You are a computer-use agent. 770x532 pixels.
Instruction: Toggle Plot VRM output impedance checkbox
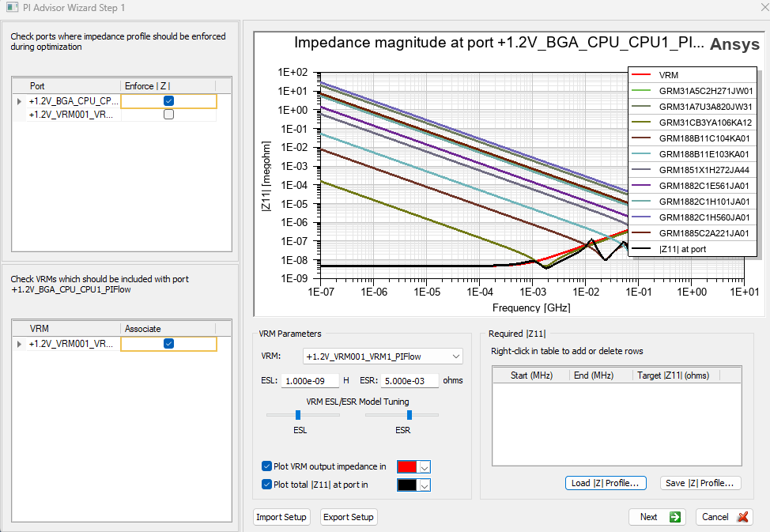click(x=266, y=466)
